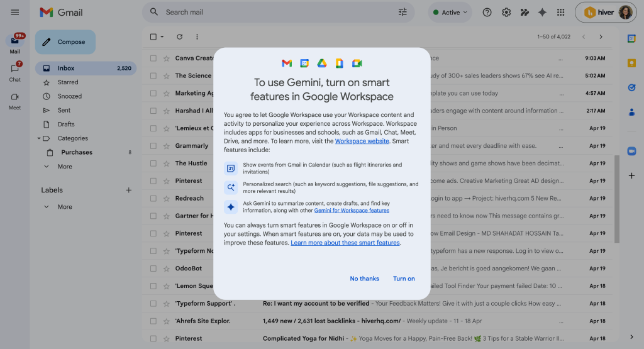Open Gemini for Workspace features link
The height and width of the screenshot is (349, 644).
(352, 210)
